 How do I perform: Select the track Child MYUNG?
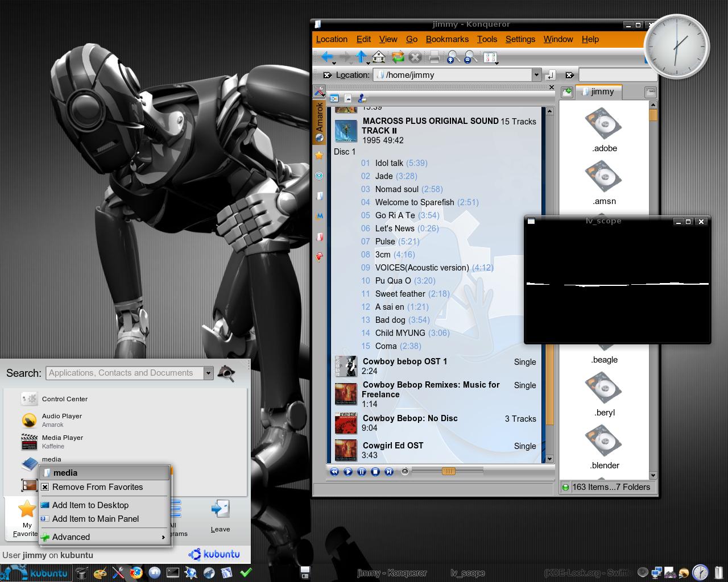coord(406,333)
